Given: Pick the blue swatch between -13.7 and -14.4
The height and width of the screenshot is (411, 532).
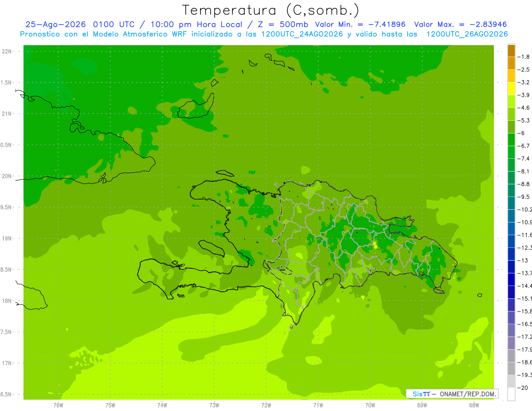Looking at the screenshot, I should pos(511,279).
